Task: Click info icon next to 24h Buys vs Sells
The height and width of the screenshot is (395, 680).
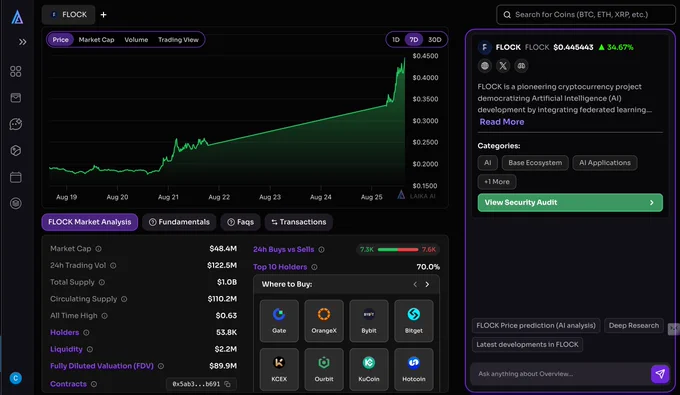Action: pos(321,250)
